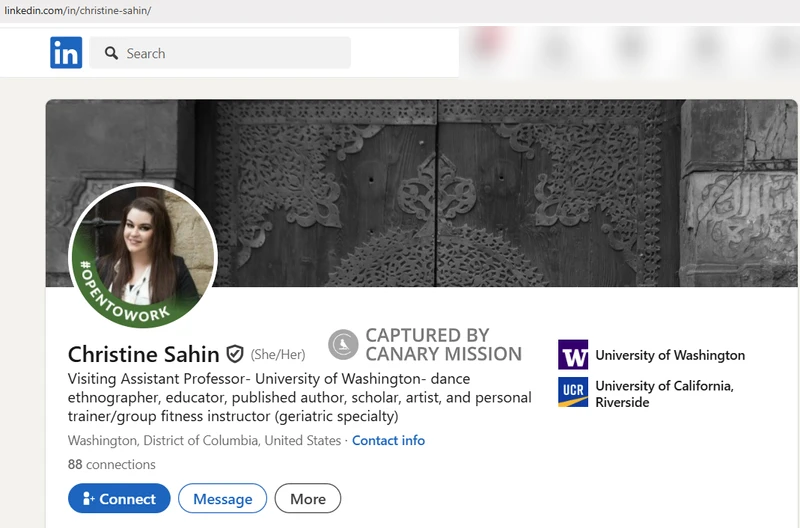The height and width of the screenshot is (528, 800).
Task: Click the 88 connections text
Action: click(112, 464)
